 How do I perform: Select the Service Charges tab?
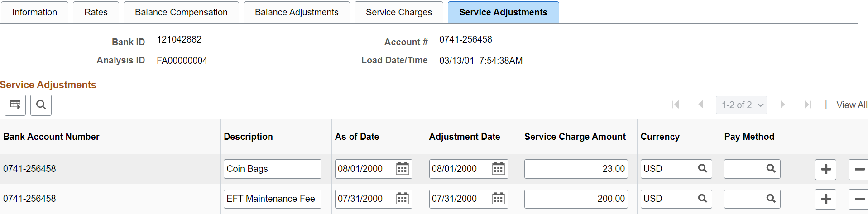399,12
